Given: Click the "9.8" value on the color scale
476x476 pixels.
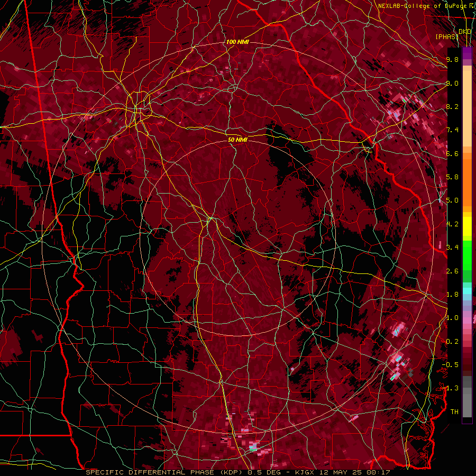Looking at the screenshot, I should click(452, 60).
